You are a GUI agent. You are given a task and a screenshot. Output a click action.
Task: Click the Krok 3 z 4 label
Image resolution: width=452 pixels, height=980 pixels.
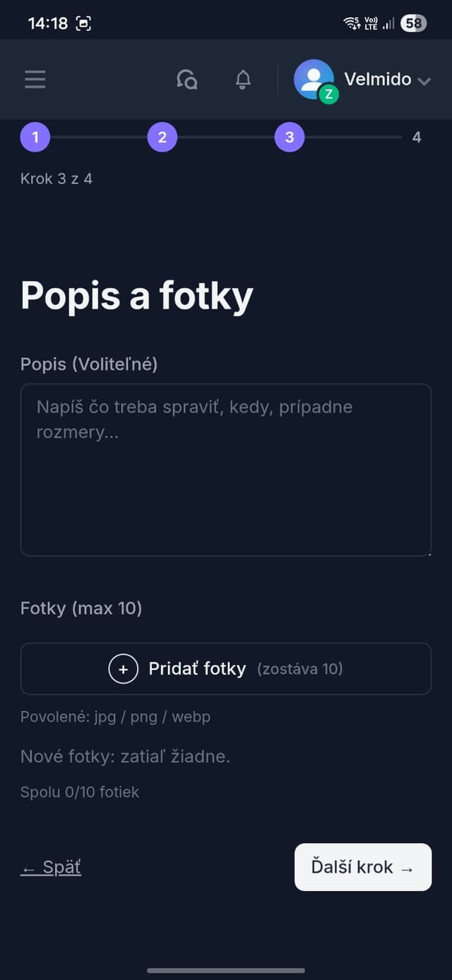[x=56, y=179]
